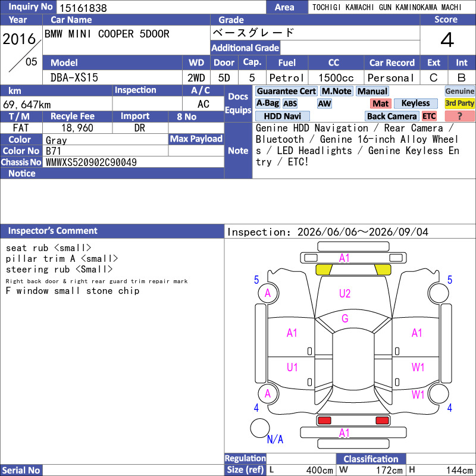476x476 pixels.
Task: Click the ABS equipment badge
Action: pos(290,104)
